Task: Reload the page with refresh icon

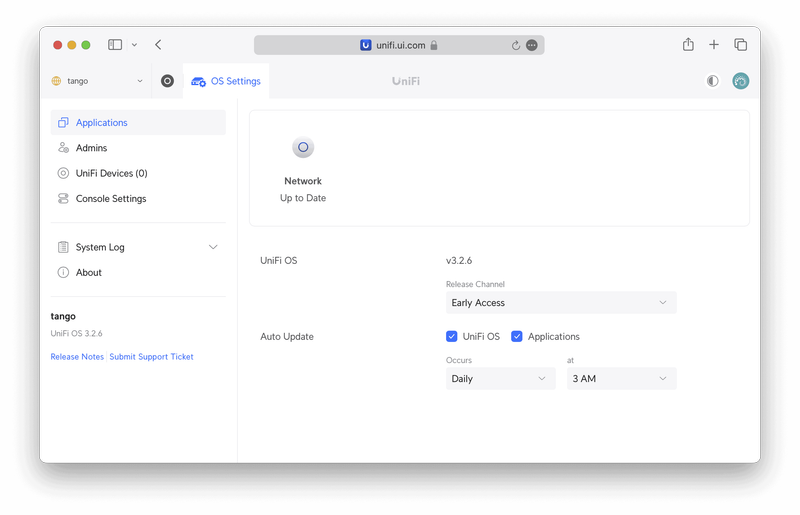Action: [516, 45]
